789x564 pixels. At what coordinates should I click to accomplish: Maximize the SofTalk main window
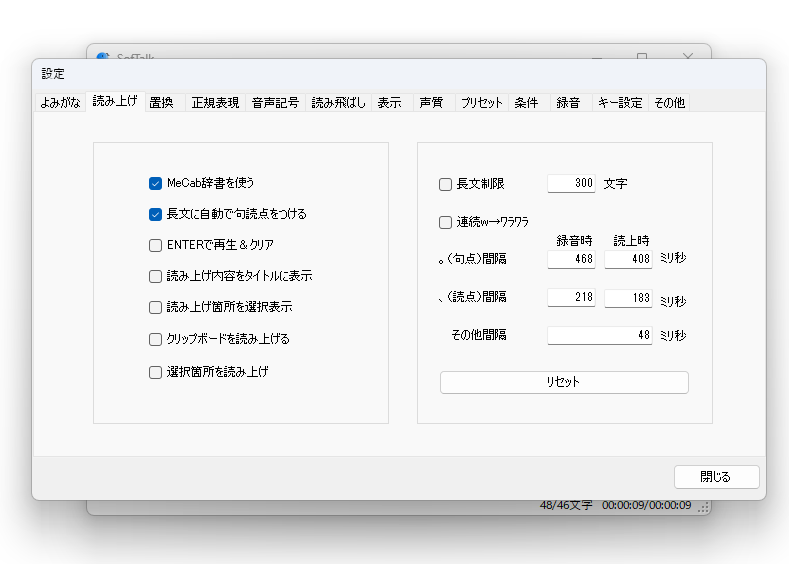[x=642, y=55]
